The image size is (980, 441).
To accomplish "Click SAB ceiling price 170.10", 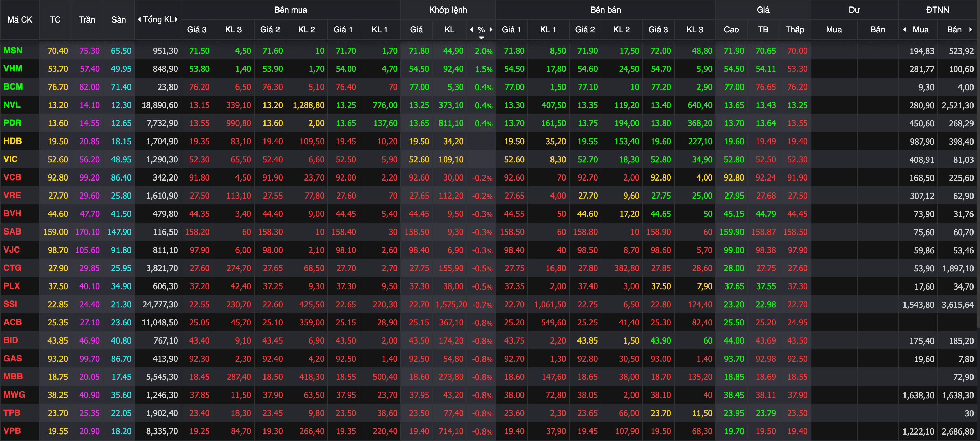I will [87, 232].
